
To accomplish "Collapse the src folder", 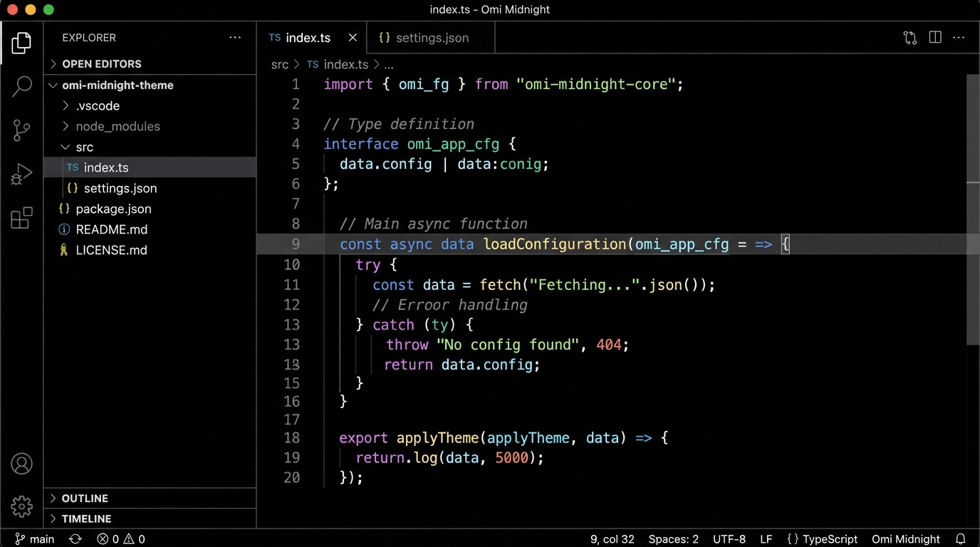I will point(150,147).
